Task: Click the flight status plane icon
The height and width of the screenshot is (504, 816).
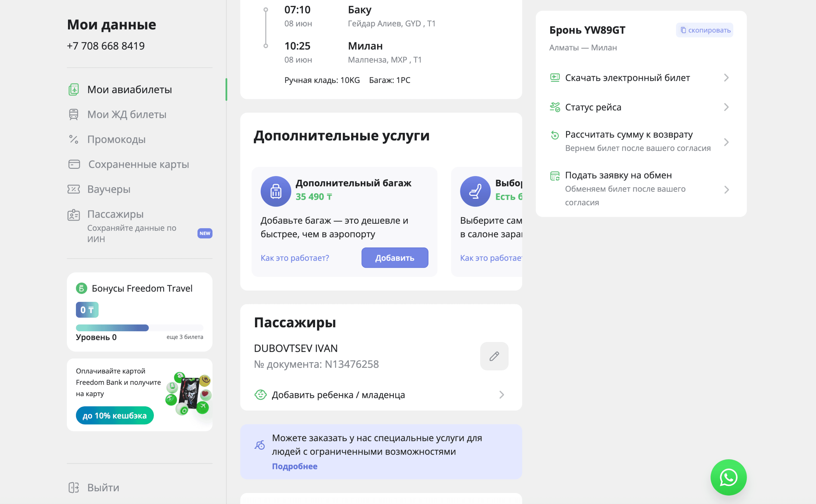Action: point(555,107)
